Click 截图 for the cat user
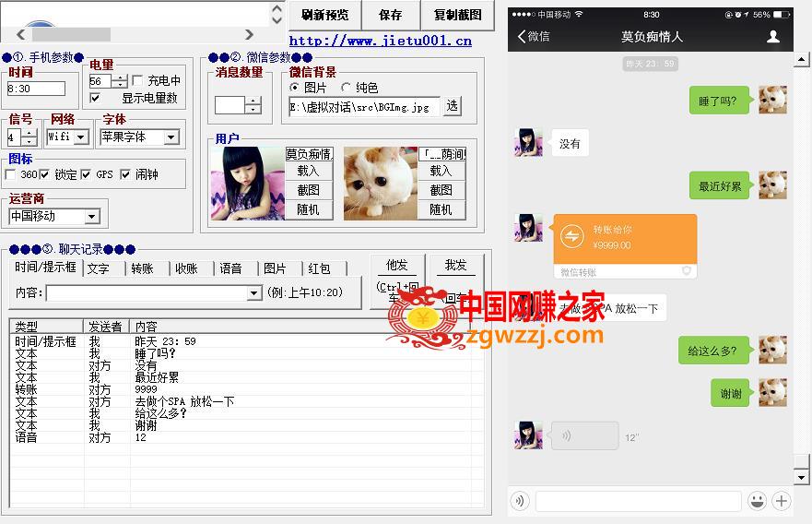 point(441,190)
